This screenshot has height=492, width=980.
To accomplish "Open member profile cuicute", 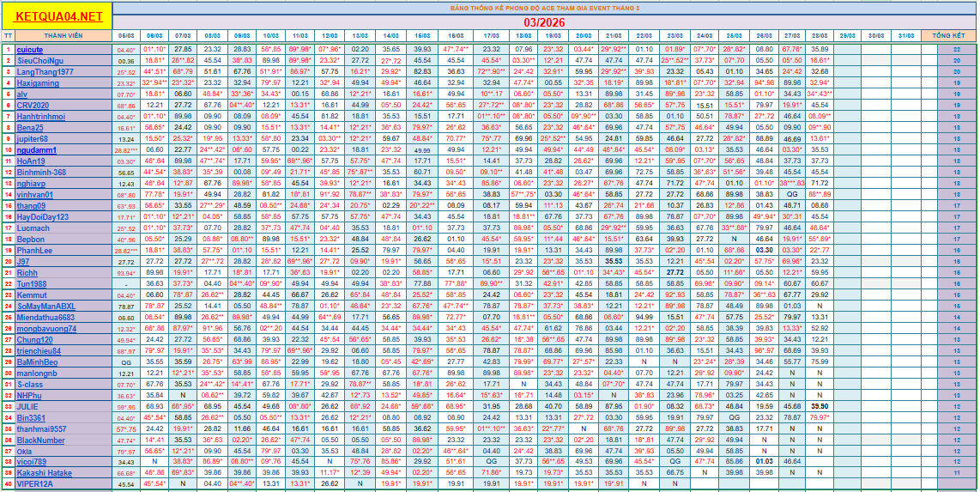I will coord(30,49).
